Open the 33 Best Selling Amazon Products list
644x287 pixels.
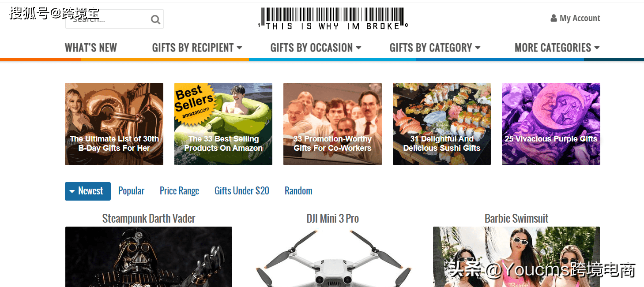coord(223,124)
